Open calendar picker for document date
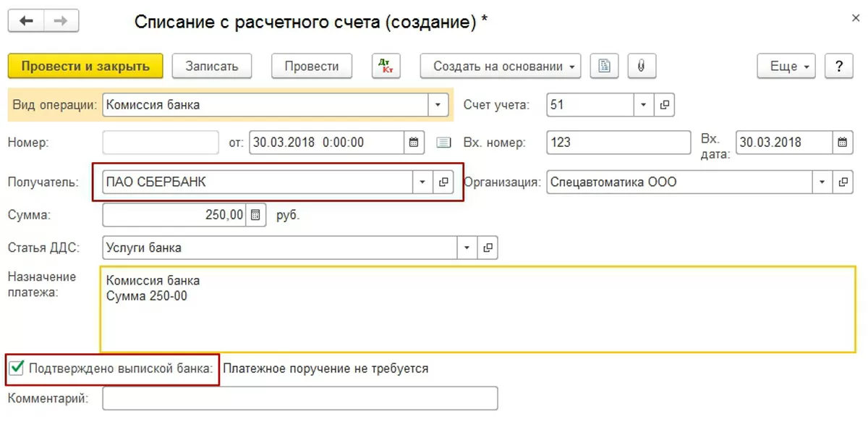This screenshot has height=448, width=868. 413,143
